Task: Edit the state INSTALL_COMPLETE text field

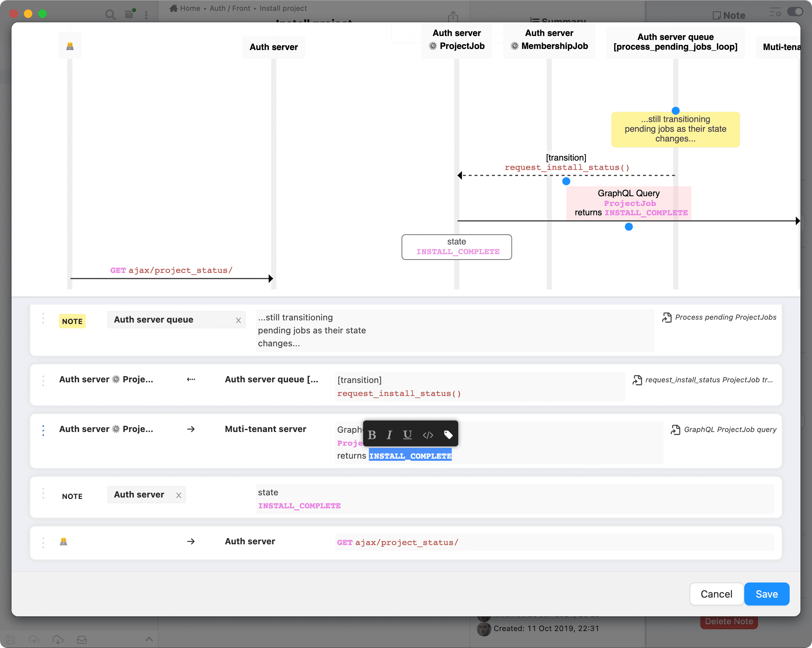Action: tap(515, 499)
